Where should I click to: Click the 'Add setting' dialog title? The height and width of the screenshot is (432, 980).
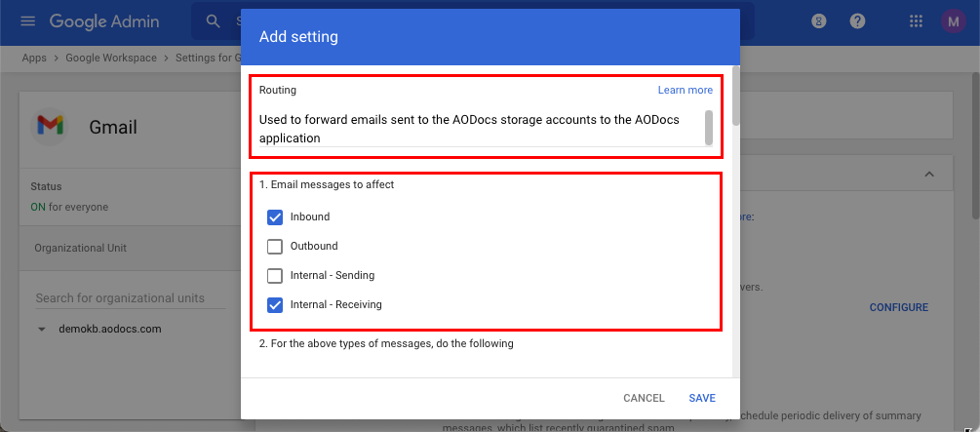tap(298, 37)
